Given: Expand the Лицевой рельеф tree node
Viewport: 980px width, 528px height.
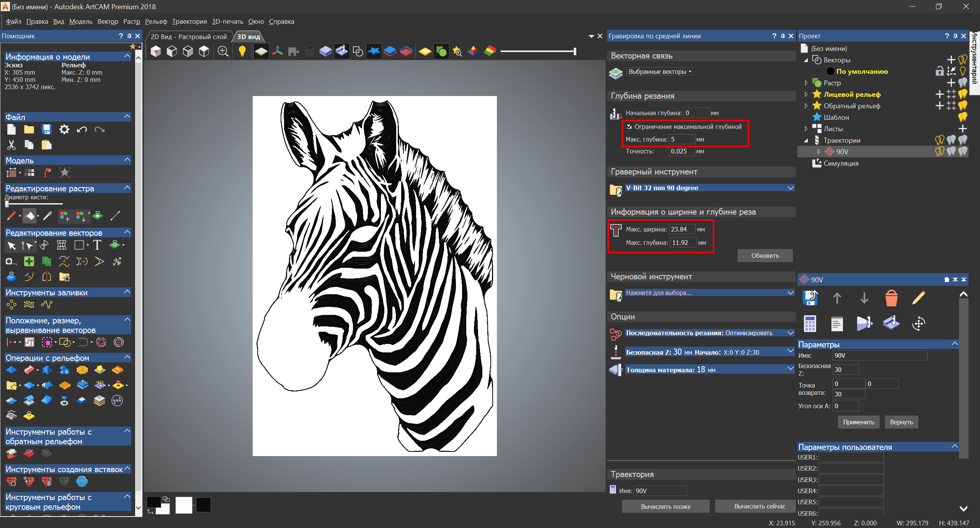Looking at the screenshot, I should pos(806,95).
